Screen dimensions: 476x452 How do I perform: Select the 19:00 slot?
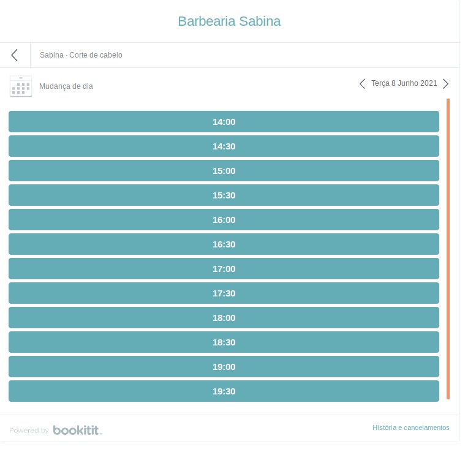point(224,367)
